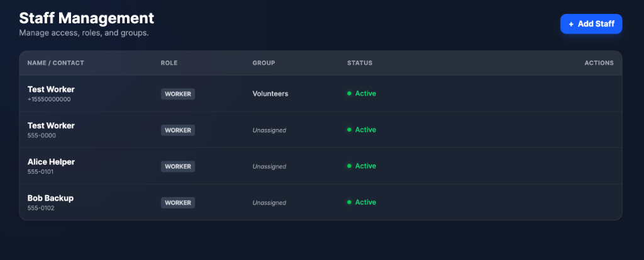
Task: Click the green status dot for Alice Helper
Action: tap(349, 166)
